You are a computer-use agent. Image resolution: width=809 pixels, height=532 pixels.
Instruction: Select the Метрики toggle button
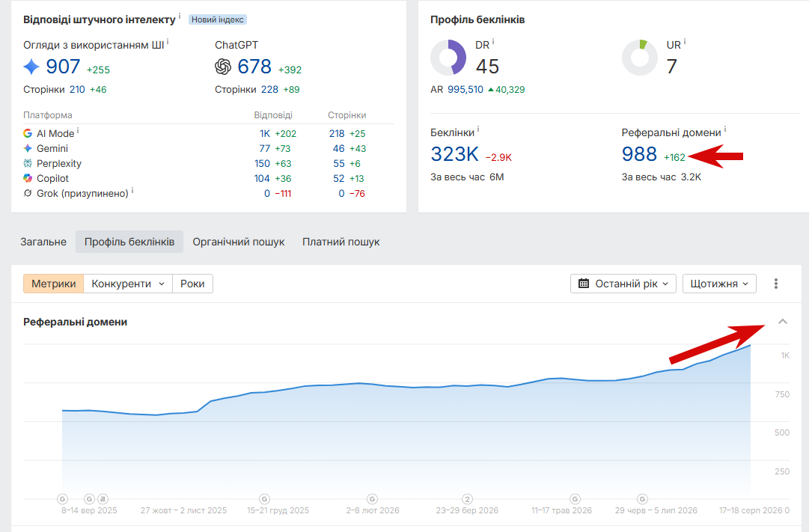point(54,284)
